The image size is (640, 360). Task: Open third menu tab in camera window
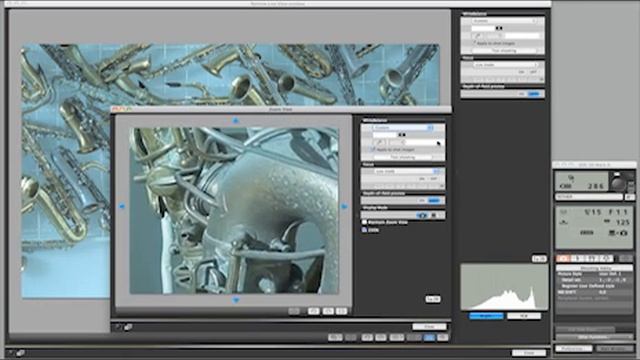coord(592,259)
